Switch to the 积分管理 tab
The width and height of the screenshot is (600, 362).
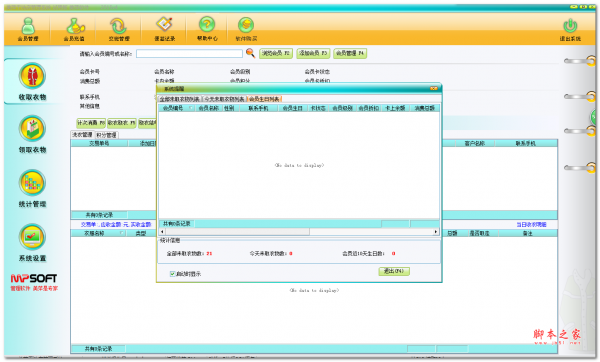pyautogui.click(x=106, y=135)
